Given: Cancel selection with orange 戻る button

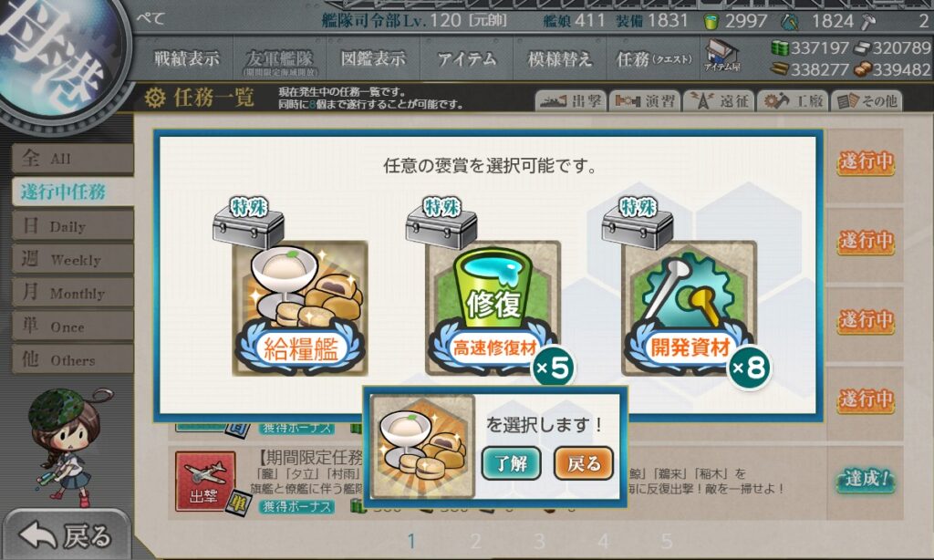Looking at the screenshot, I should click(584, 463).
